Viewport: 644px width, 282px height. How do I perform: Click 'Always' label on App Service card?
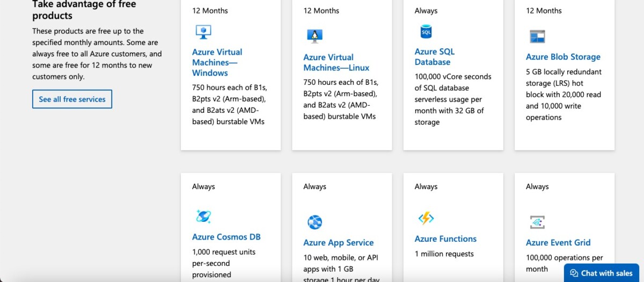[314, 186]
